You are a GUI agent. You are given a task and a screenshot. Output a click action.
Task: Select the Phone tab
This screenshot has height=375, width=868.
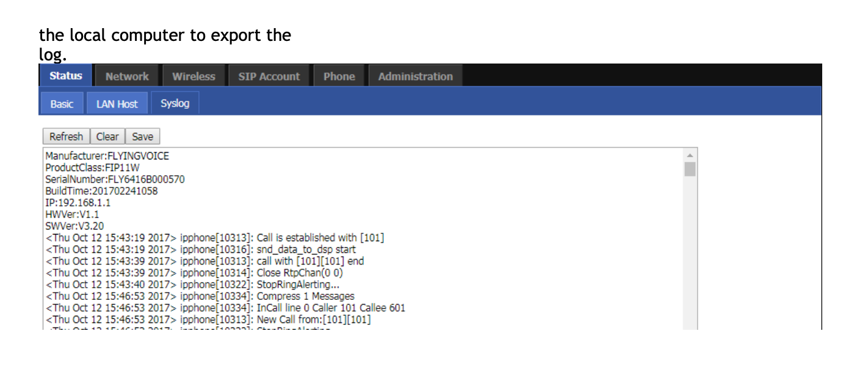pos(339,76)
